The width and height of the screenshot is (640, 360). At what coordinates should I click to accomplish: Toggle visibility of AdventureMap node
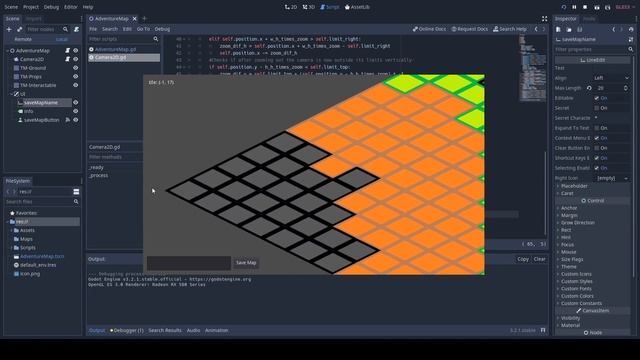click(x=76, y=51)
